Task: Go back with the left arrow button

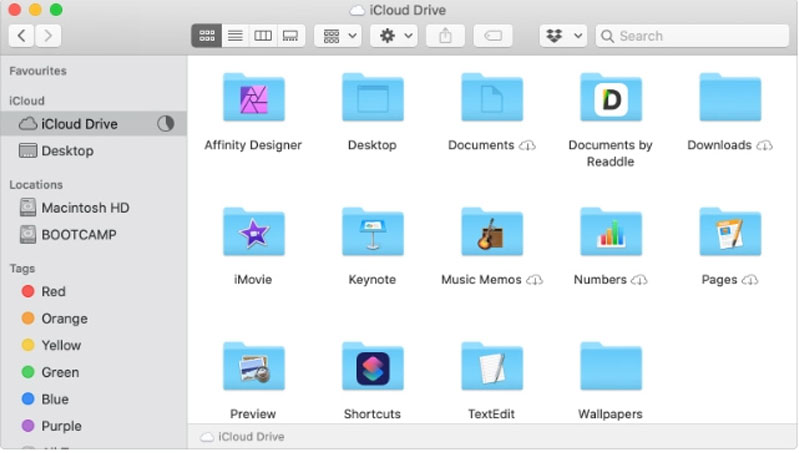Action: [21, 36]
